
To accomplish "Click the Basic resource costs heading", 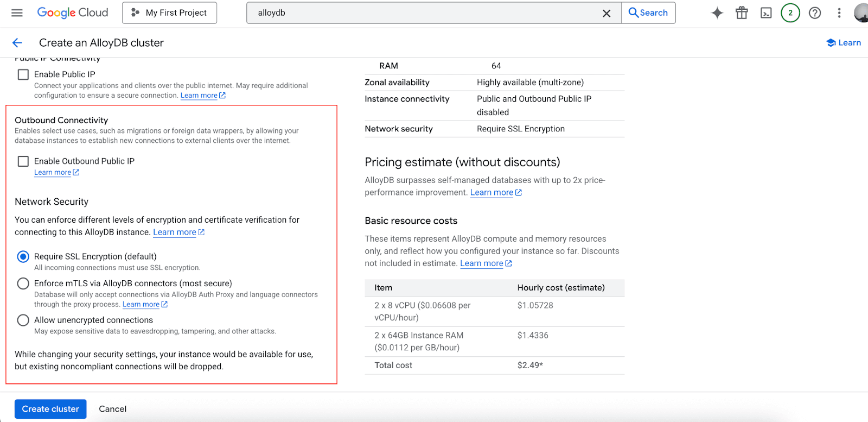I will (411, 221).
